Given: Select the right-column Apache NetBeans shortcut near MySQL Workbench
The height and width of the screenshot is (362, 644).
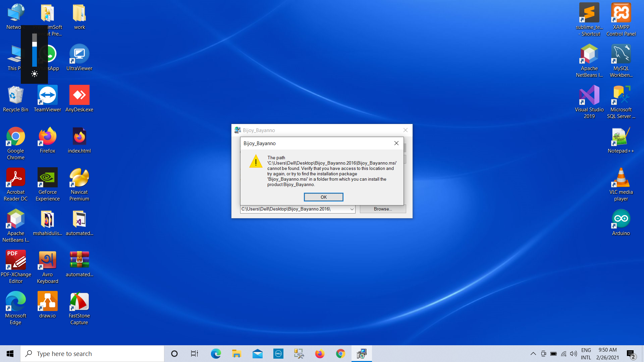Looking at the screenshot, I should (589, 61).
